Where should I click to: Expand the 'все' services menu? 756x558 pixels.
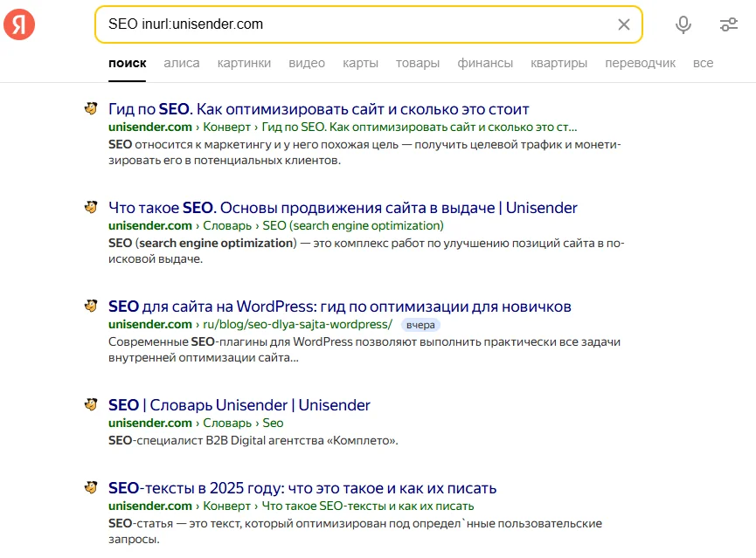[x=703, y=63]
